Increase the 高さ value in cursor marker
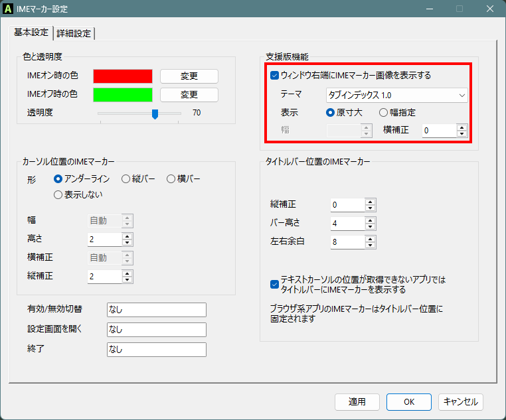The height and width of the screenshot is (420, 506). pyautogui.click(x=127, y=236)
